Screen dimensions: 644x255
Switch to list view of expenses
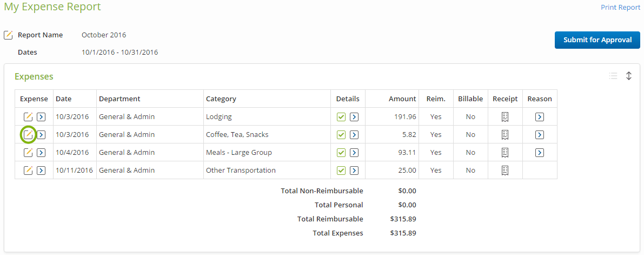[613, 76]
